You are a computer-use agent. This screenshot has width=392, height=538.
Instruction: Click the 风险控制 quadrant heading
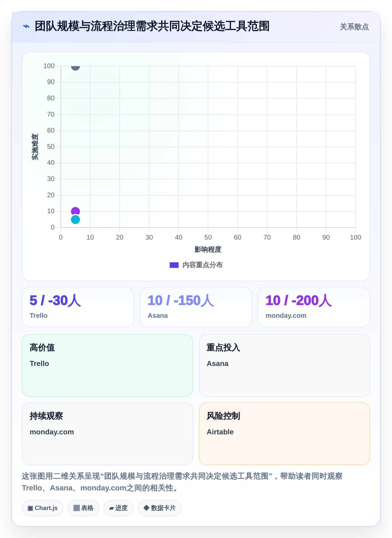[223, 416]
